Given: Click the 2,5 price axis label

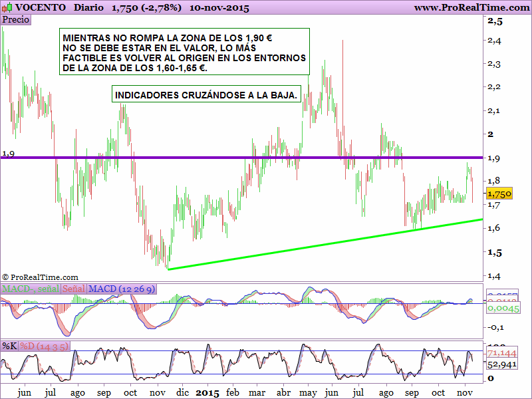Looking at the screenshot, I should (495, 21).
